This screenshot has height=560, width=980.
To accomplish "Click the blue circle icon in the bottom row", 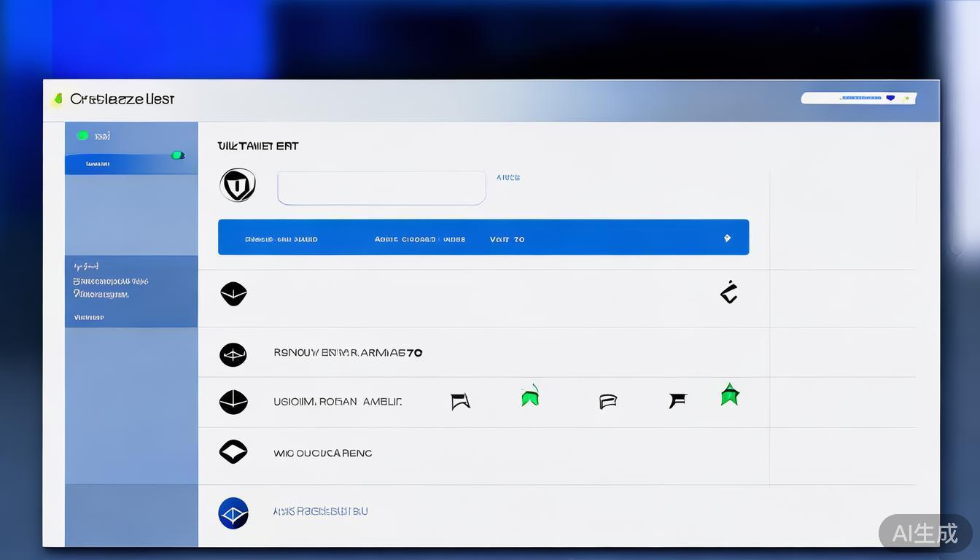I will (x=233, y=513).
